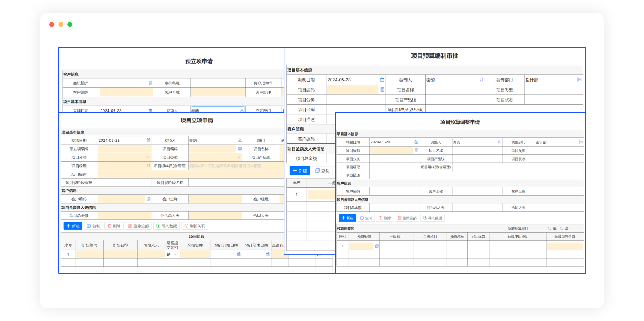The width and height of the screenshot is (644, 321).
Task: Click 新建 in 项目预算调整申请 toolbar
Action: point(347,218)
